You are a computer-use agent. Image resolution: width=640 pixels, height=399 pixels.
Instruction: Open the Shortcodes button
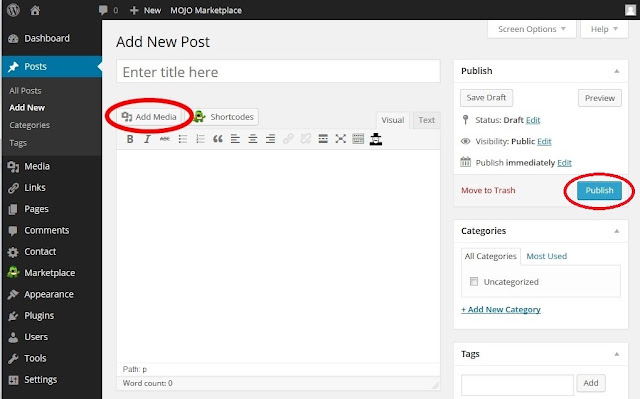tap(224, 117)
